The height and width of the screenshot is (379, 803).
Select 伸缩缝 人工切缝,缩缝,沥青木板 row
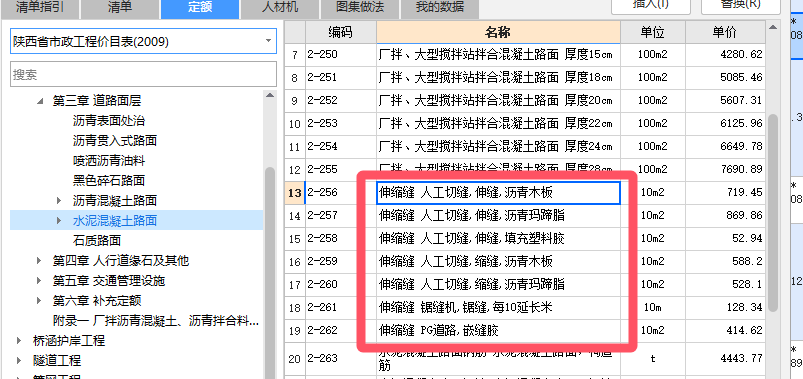[x=498, y=262]
